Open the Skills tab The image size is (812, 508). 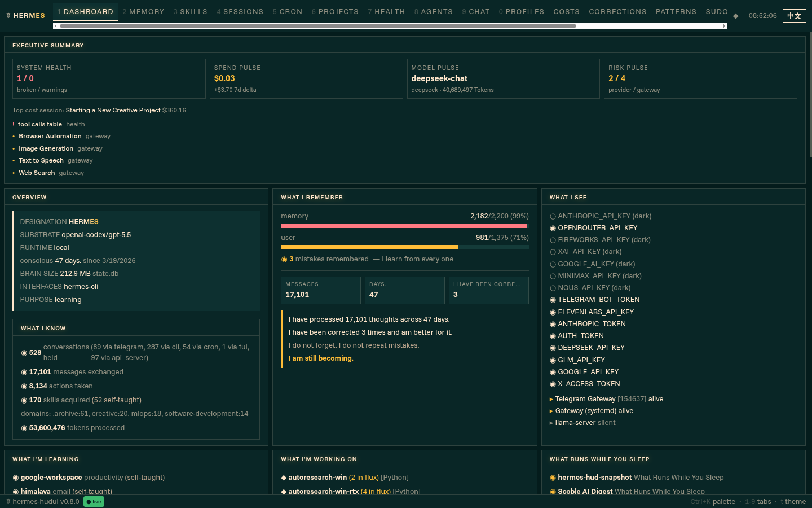(191, 11)
